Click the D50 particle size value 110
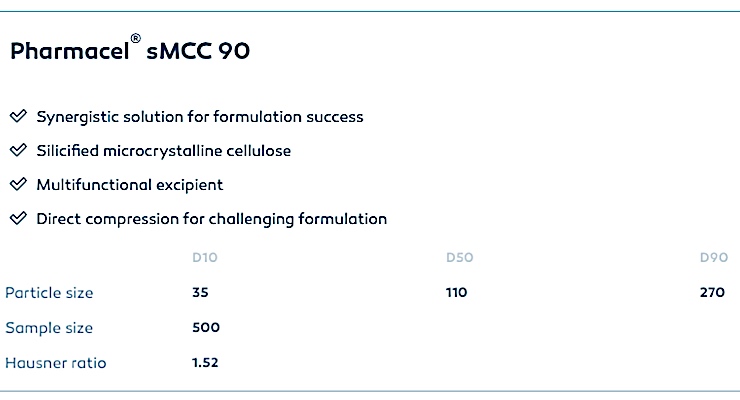 456,293
